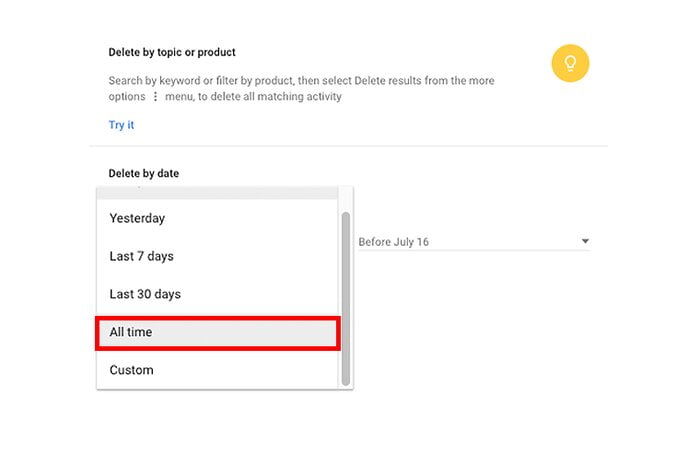The width and height of the screenshot is (700, 466).
Task: Select the partially hidden top list option
Action: 218,192
